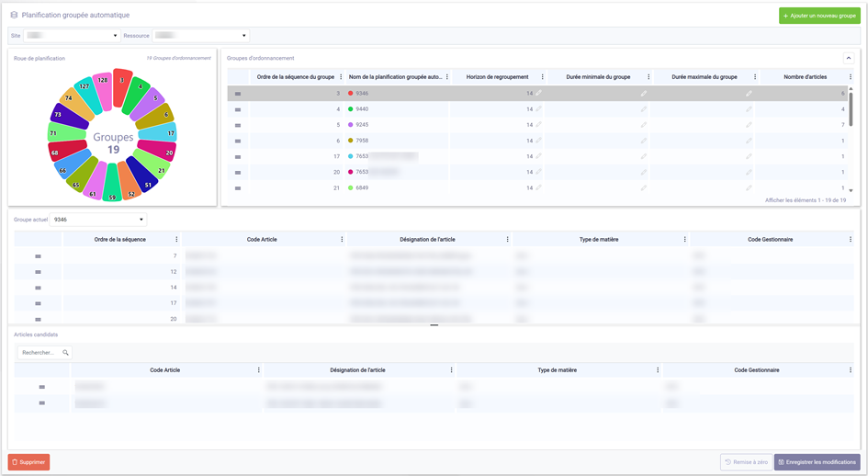The image size is (868, 476).
Task: Expand the Groupe actuel dropdown
Action: coord(141,220)
